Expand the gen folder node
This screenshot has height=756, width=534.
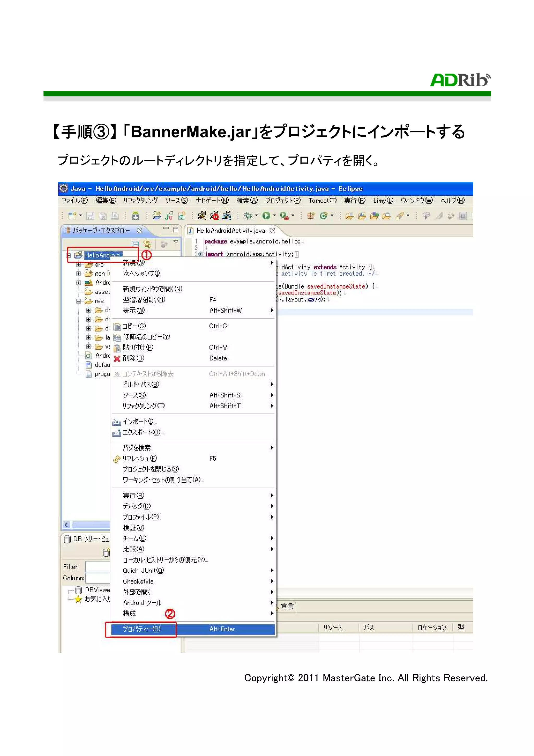(x=78, y=274)
